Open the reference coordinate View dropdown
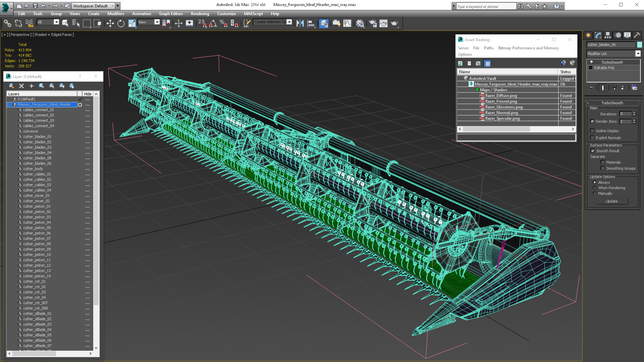This screenshot has height=362, width=644. point(157,22)
